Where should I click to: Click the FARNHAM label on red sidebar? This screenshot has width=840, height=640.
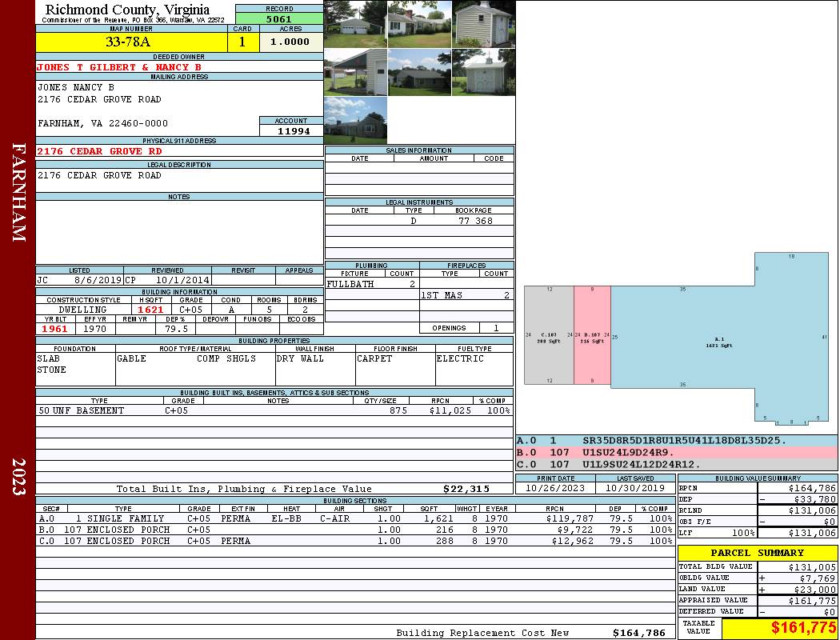click(19, 192)
